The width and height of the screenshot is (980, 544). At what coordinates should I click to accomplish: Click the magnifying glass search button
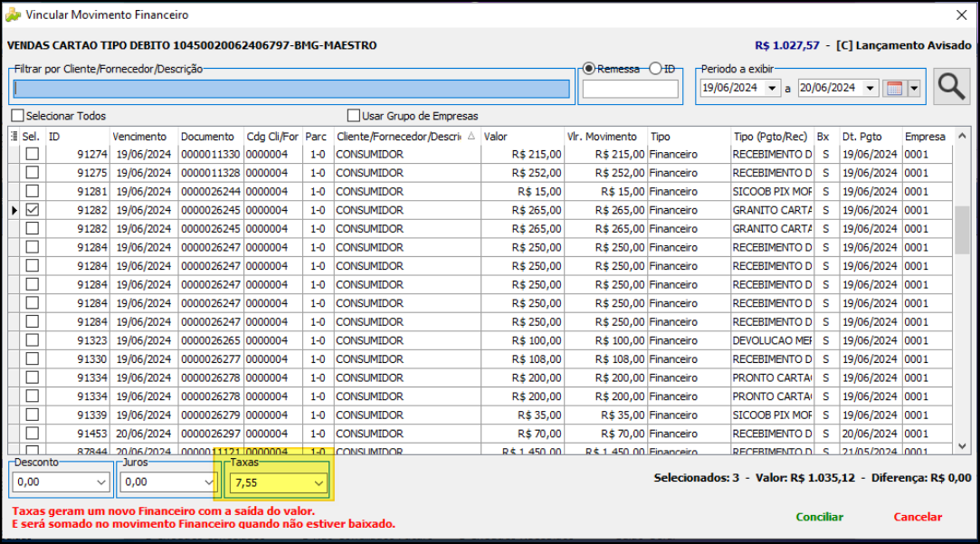tap(951, 87)
